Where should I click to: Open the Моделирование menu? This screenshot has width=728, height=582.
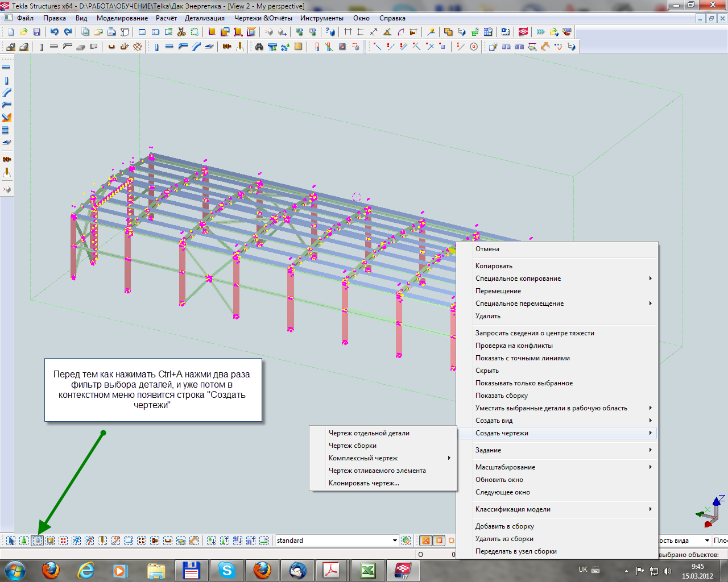(122, 18)
